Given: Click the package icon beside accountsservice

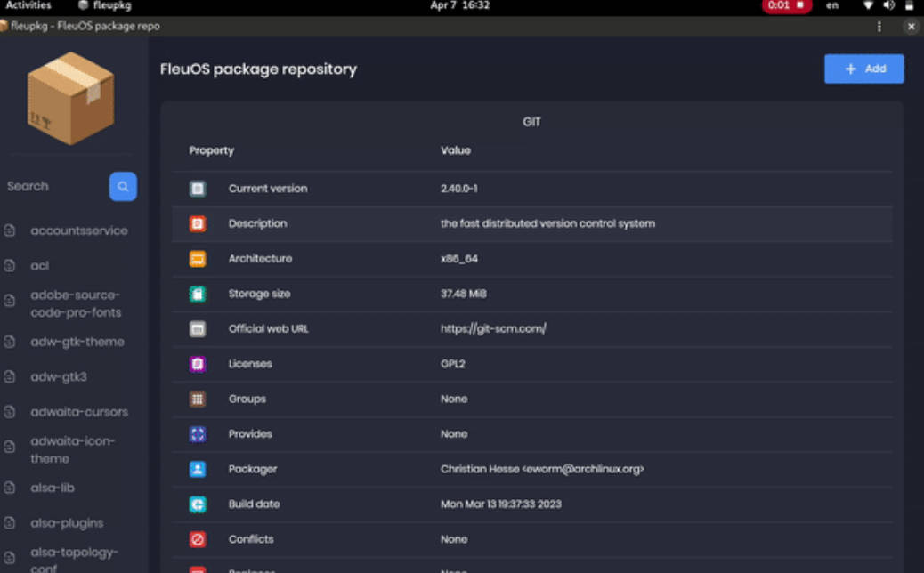Looking at the screenshot, I should (10, 230).
